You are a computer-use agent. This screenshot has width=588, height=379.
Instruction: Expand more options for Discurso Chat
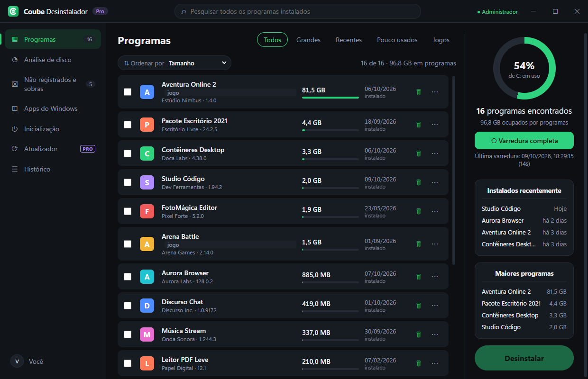click(435, 306)
